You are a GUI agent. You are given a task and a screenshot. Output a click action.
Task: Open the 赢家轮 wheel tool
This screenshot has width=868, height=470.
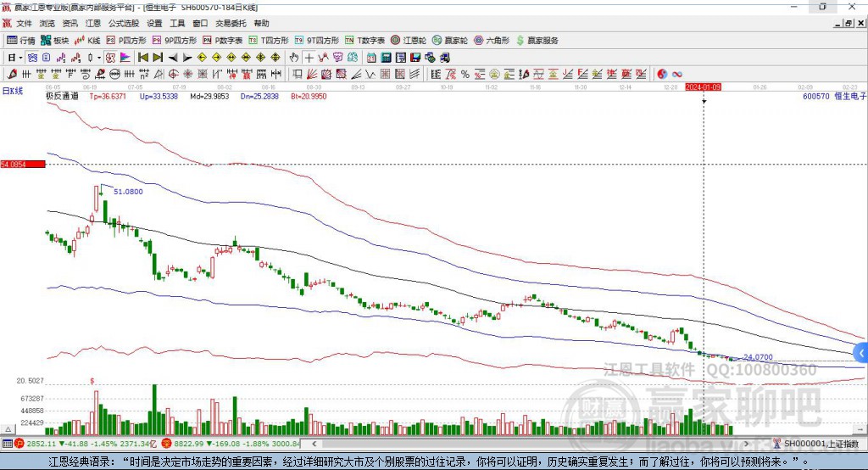(x=450, y=41)
